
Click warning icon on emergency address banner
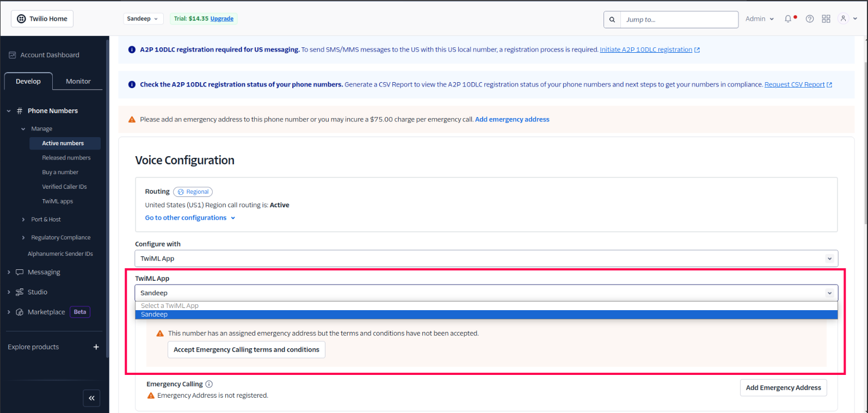[x=132, y=119]
